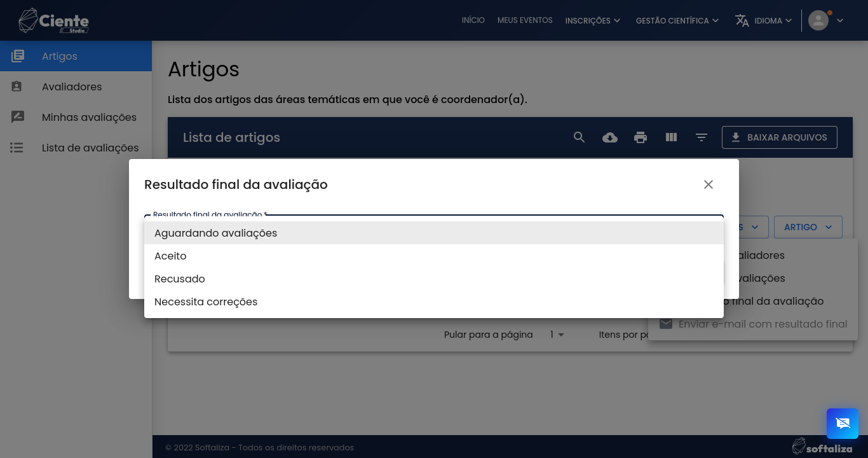Open the Lista de avaliações sidebar icon

[17, 148]
